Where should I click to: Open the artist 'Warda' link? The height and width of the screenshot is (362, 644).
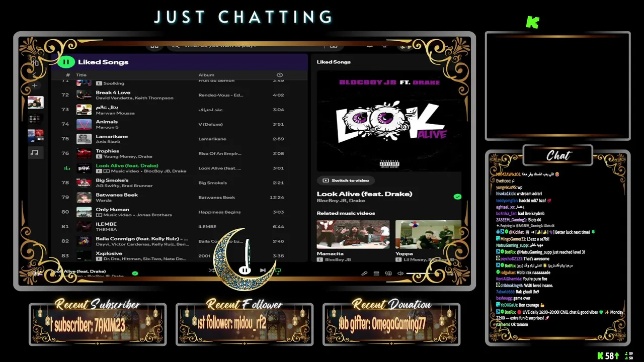click(104, 200)
